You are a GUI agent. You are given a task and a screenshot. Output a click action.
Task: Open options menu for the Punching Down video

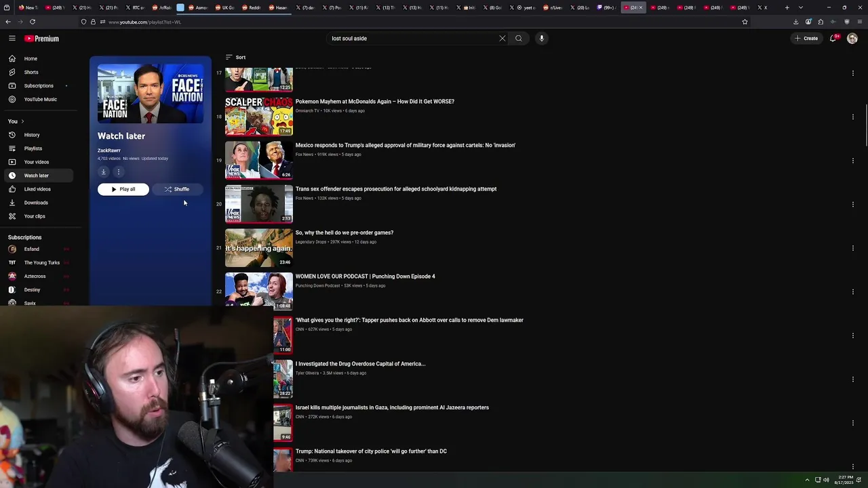tap(853, 291)
